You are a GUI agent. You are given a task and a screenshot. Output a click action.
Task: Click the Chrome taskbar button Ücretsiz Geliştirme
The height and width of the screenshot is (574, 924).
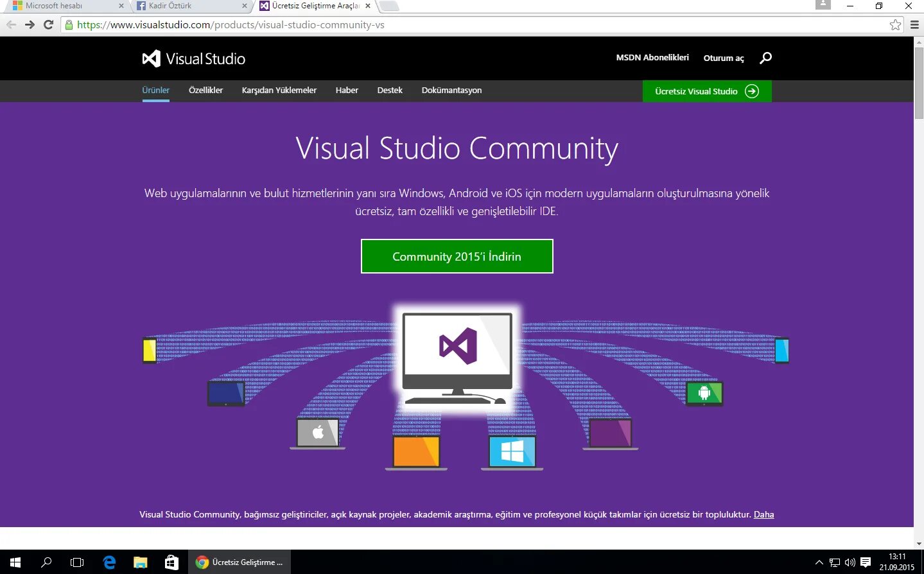[x=240, y=562]
